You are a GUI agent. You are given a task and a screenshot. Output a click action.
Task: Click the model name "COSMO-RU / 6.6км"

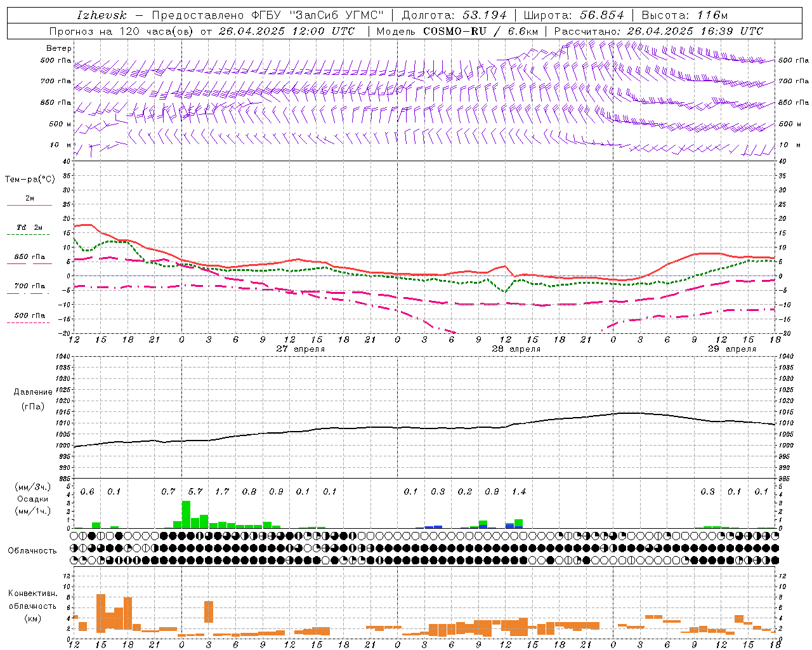click(x=481, y=31)
